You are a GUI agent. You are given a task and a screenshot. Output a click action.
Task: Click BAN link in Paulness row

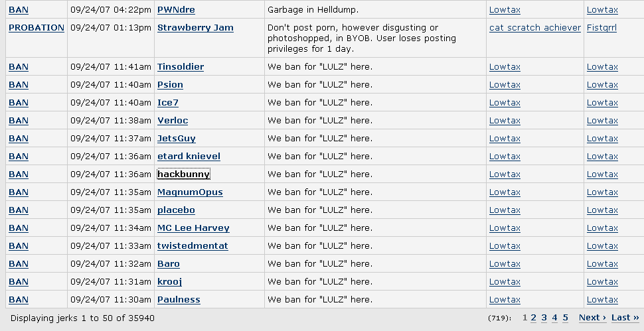coord(19,300)
